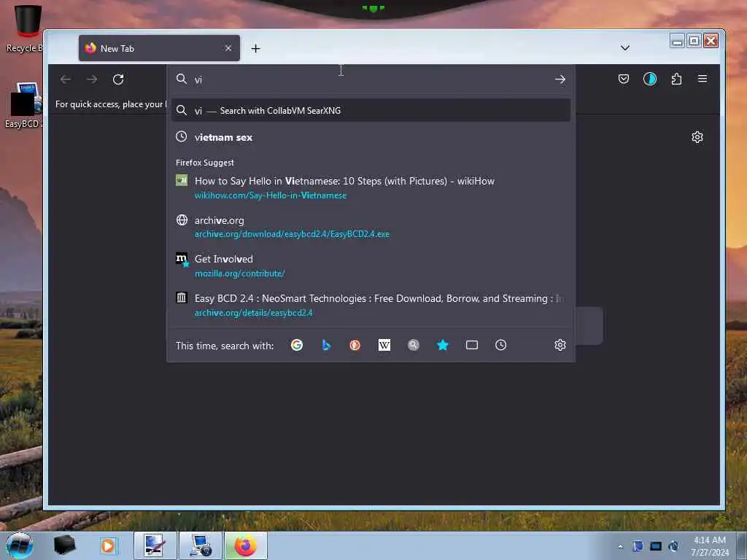
Task: Click the black folder icon in taskbar
Action: pos(64,545)
